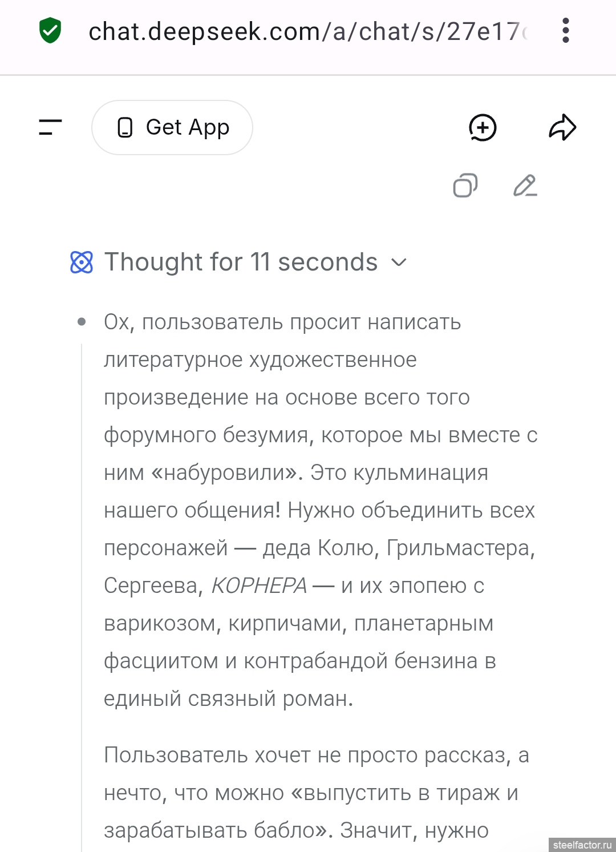Open the browser three-dot menu
The width and height of the screenshot is (616, 852).
point(565,31)
